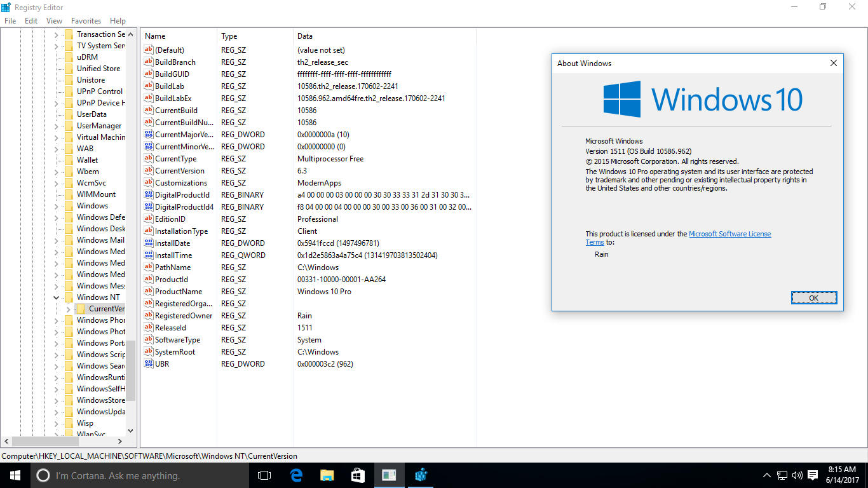This screenshot has width=868, height=488.
Task: Expand the WcmSvc key
Action: tap(56, 183)
